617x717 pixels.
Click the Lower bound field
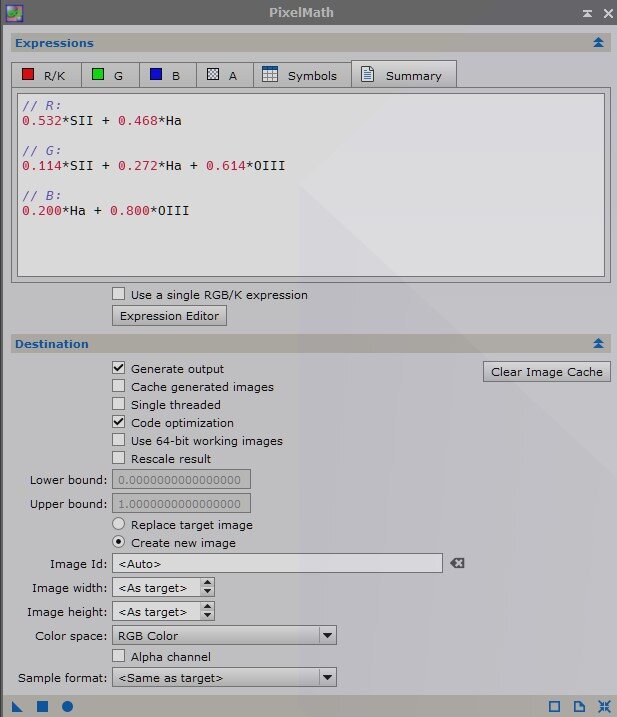[x=181, y=479]
